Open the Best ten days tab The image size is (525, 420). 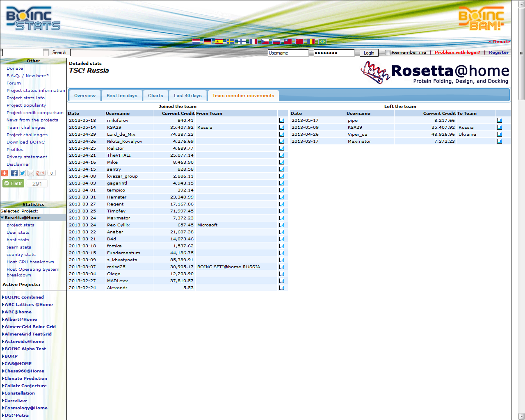122,96
